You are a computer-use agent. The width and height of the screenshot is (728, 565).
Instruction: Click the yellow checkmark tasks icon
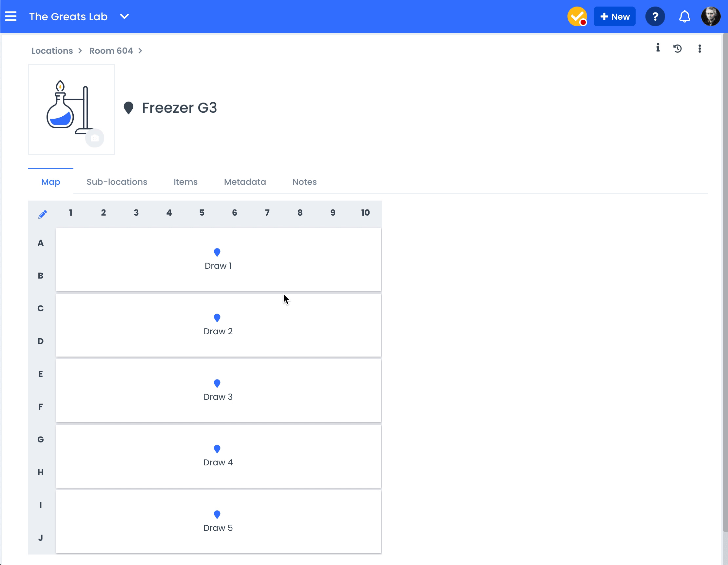pyautogui.click(x=577, y=16)
